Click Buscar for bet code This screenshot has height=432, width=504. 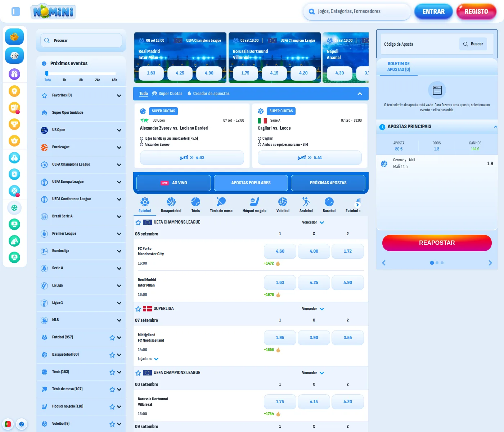473,44
